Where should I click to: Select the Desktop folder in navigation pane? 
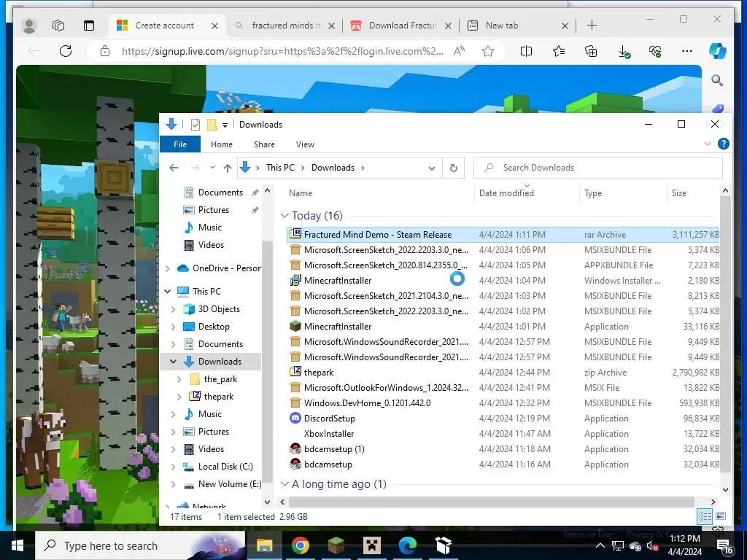click(x=214, y=327)
